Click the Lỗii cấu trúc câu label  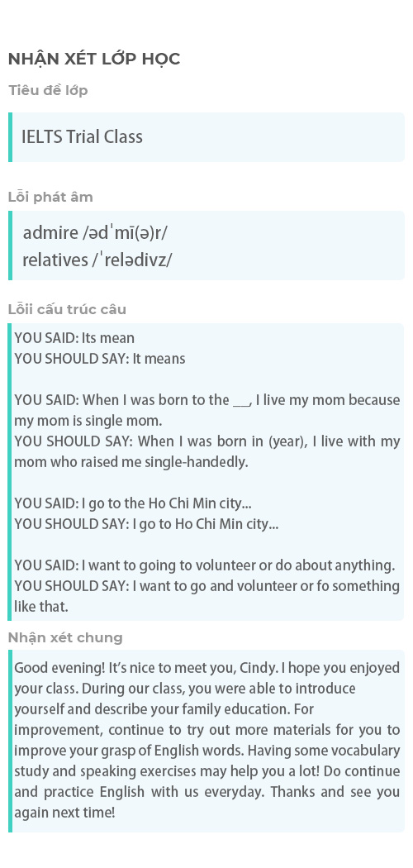[x=67, y=309]
